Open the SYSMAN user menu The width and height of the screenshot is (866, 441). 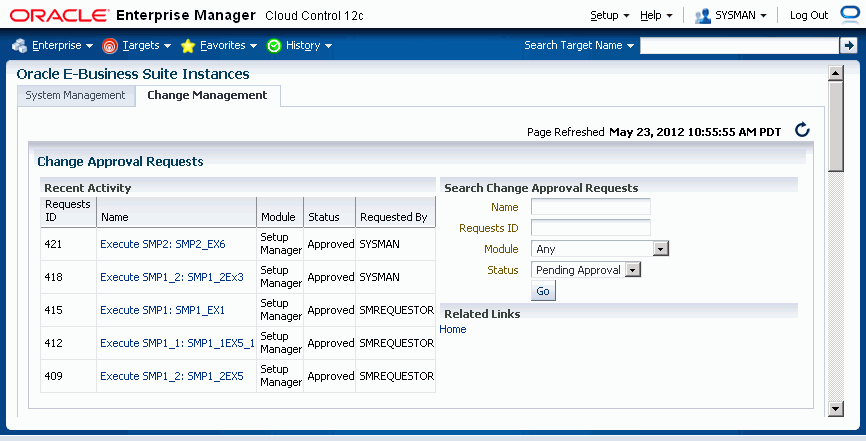click(741, 15)
